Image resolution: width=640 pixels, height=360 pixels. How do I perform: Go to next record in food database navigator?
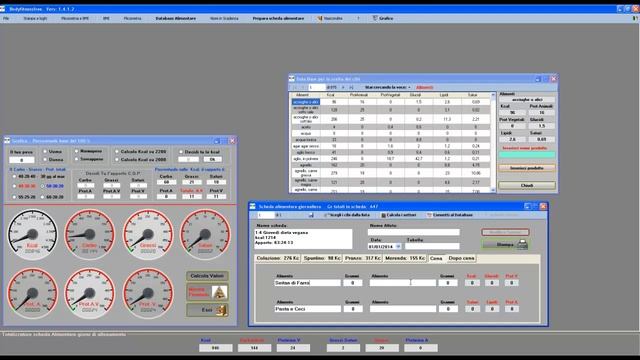343,87
